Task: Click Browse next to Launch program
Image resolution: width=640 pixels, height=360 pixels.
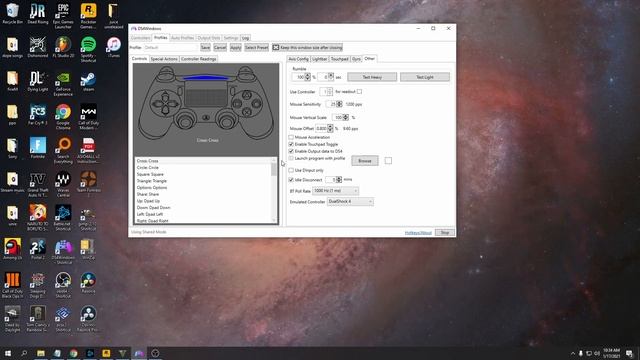Action: pos(364,161)
